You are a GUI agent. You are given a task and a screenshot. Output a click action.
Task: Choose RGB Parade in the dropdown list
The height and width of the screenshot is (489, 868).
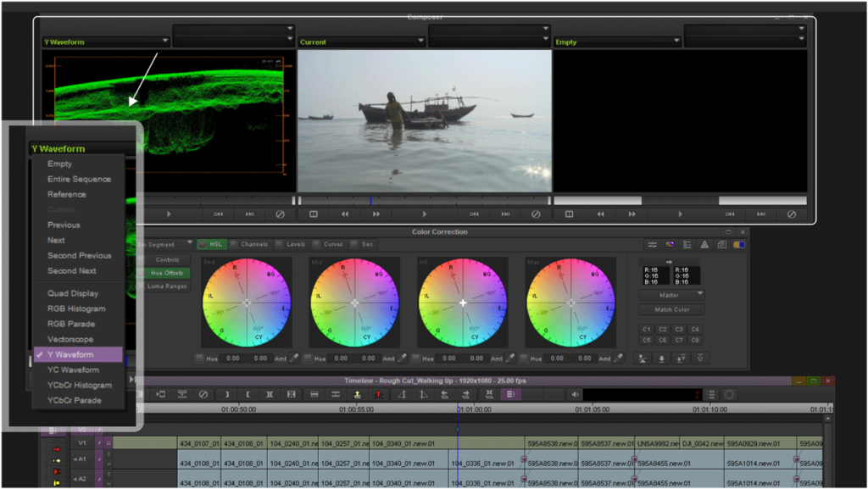pos(70,324)
